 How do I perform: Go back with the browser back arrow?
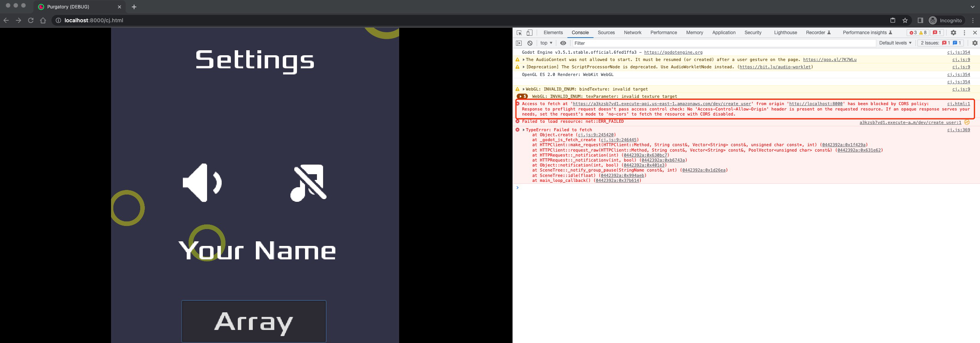[6, 20]
